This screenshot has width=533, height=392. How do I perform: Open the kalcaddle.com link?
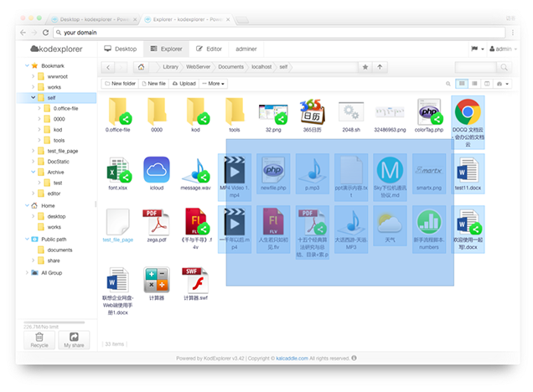292,358
